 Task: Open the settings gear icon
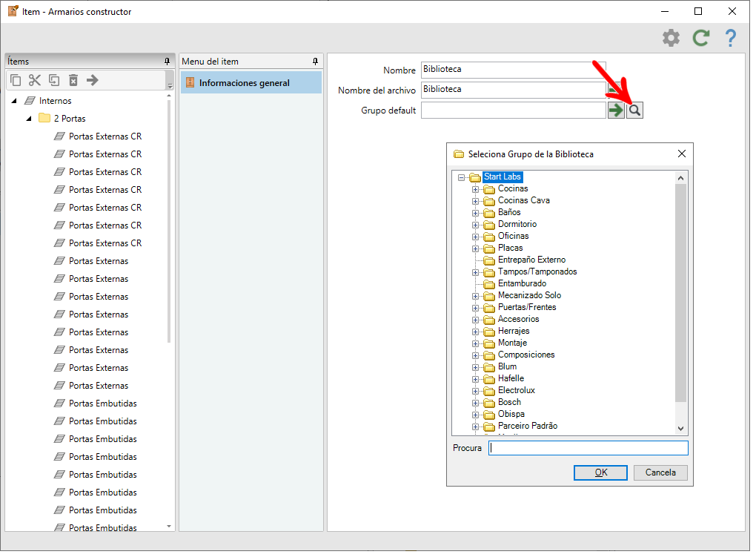tap(671, 38)
